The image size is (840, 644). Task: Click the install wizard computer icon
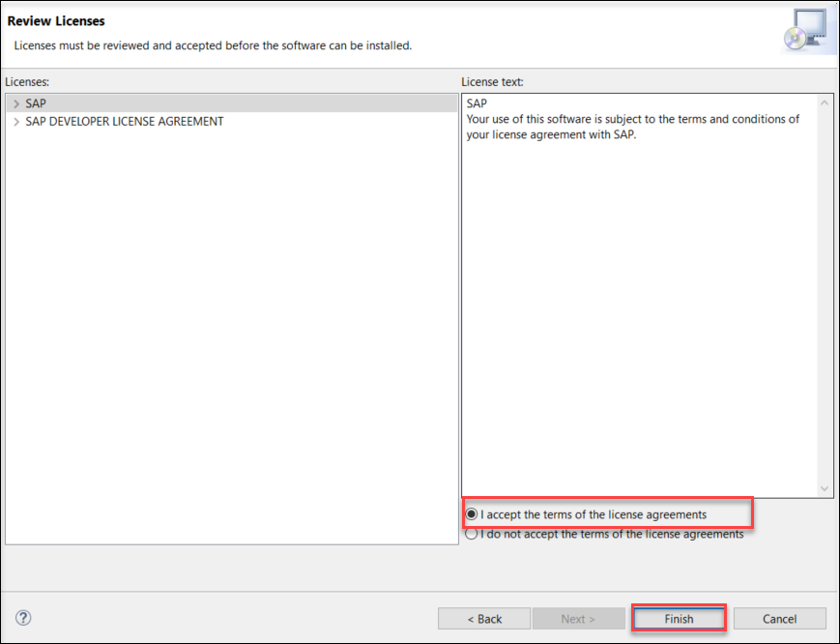[808, 31]
